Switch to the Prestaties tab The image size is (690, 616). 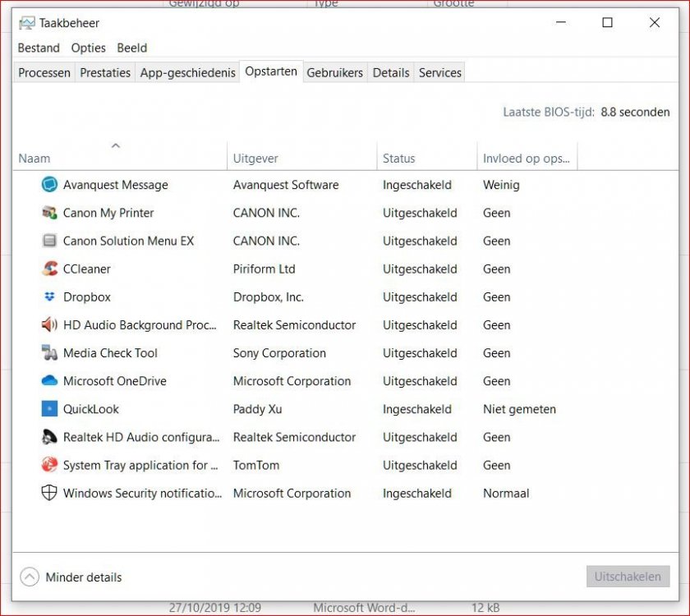coord(105,72)
